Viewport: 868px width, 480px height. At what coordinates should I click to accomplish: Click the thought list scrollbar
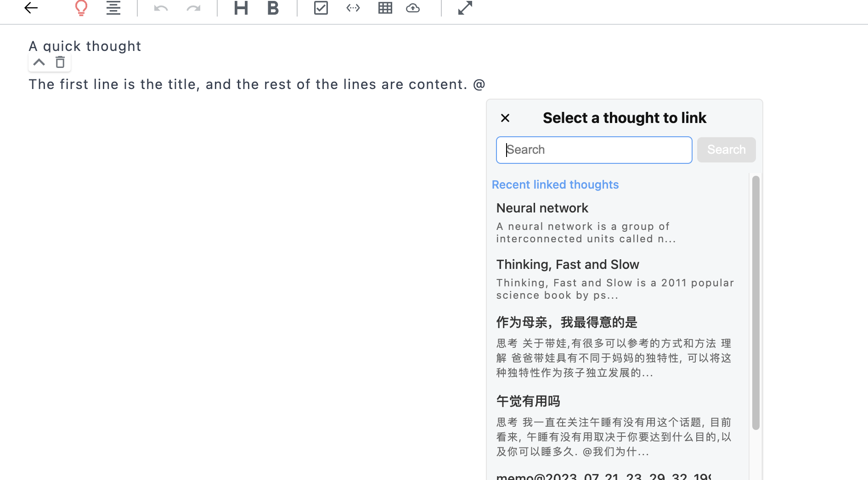click(755, 303)
